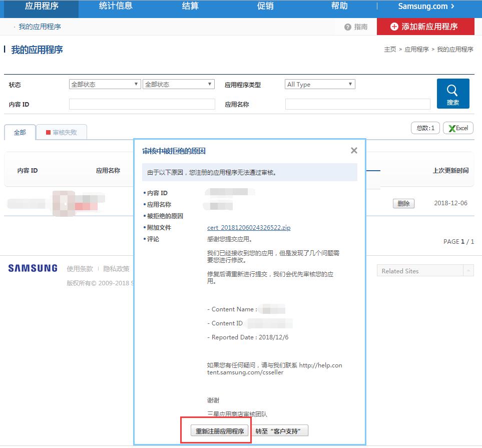
Task: Export the app list via Excel icon
Action: click(457, 128)
